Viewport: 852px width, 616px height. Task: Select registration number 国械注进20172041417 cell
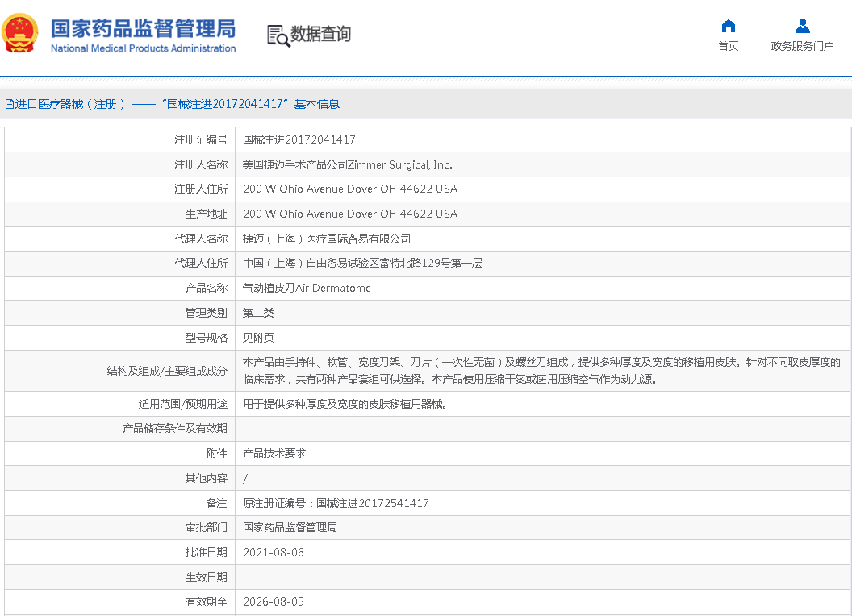[x=299, y=139]
